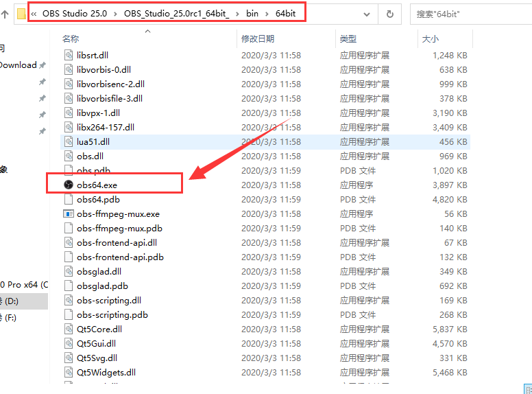Image resolution: width=532 pixels, height=394 pixels.
Task: Sort by the 类型 column header
Action: [348, 38]
